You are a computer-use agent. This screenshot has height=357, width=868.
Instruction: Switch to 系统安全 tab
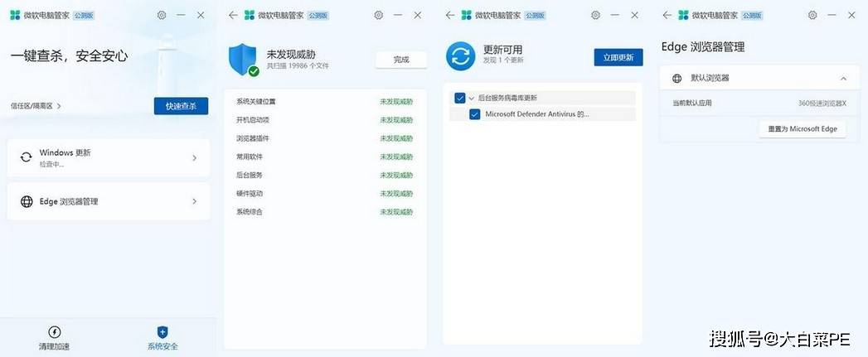(162, 338)
